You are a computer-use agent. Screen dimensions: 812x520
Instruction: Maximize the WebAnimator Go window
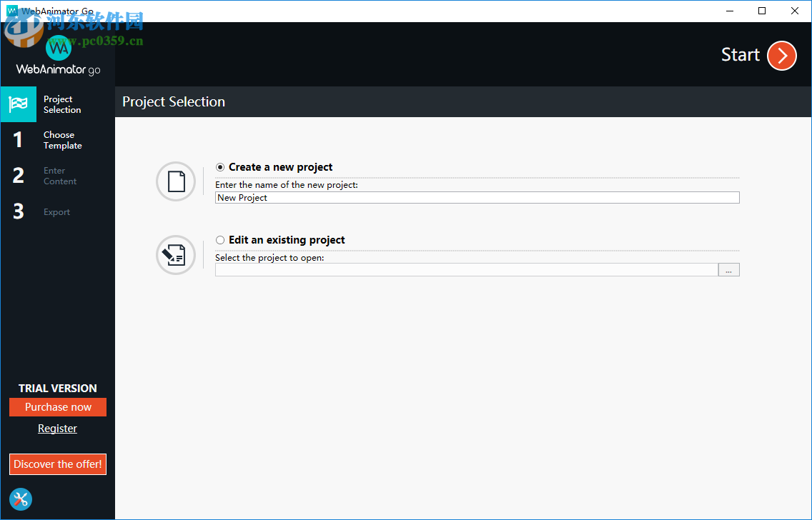point(762,11)
